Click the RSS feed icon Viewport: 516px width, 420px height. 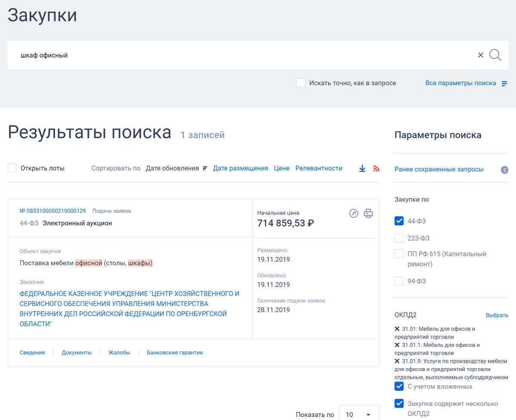(376, 168)
